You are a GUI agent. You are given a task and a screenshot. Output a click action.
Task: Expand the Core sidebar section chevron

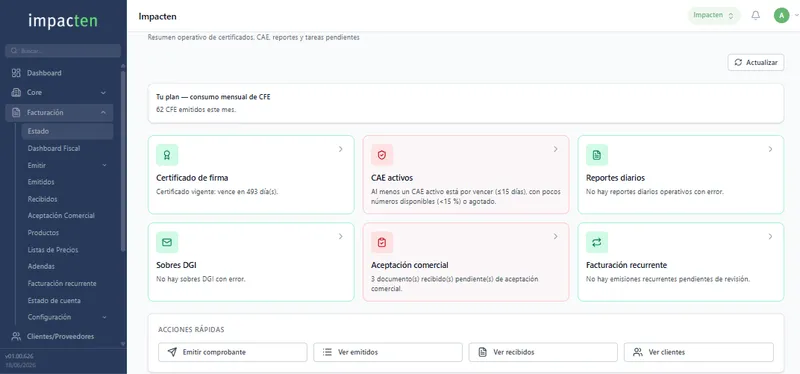coord(104,93)
